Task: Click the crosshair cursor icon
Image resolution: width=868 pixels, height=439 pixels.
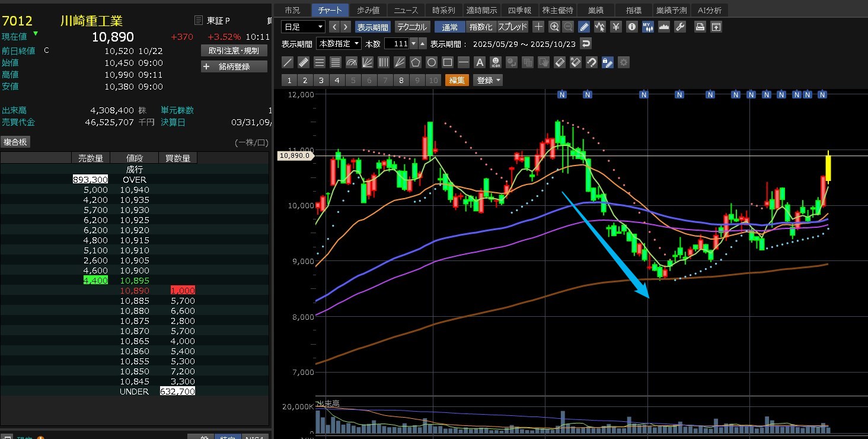Action: point(538,27)
